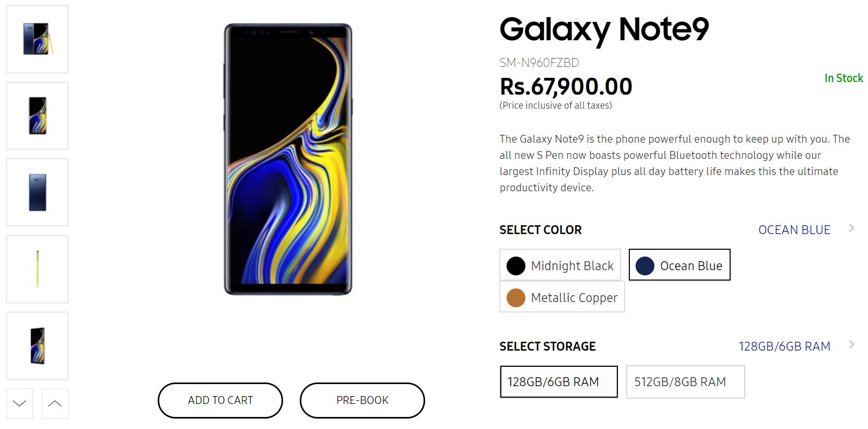Expand the Select Storage chevron arrow
Screen dimensions: 868x429
852,345
